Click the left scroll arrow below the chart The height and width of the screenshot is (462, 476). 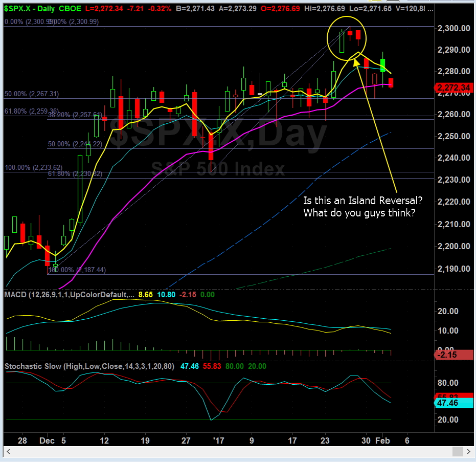(x=7, y=452)
